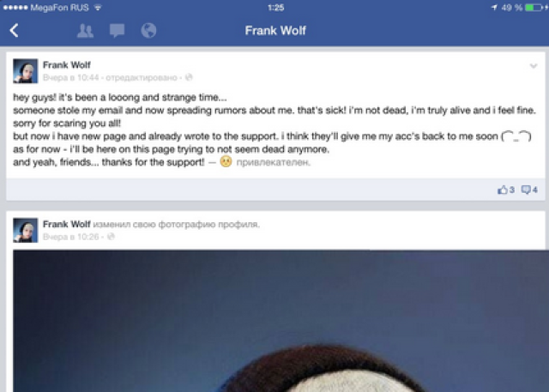Go back using the back arrow
Viewport: 549px width, 392px height.
tap(14, 30)
